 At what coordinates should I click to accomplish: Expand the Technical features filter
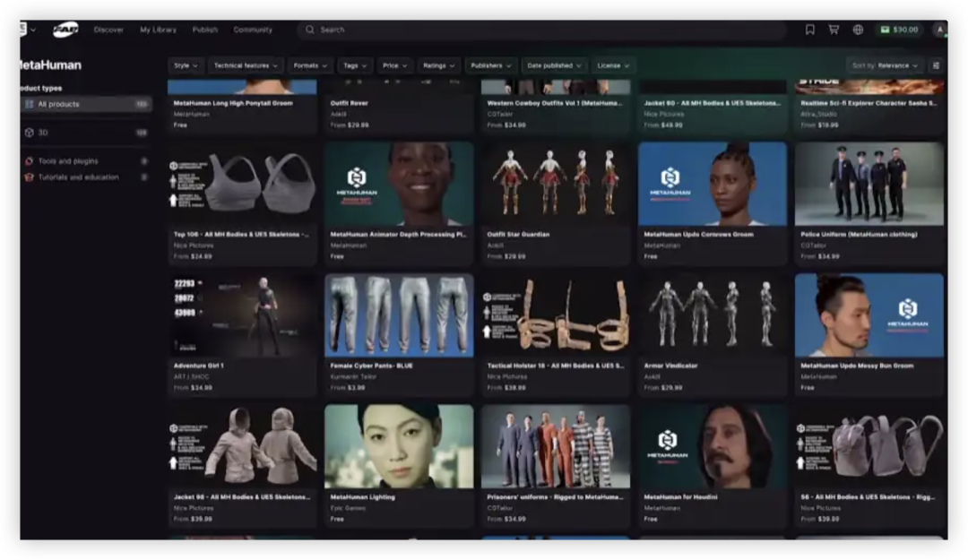pyautogui.click(x=246, y=65)
